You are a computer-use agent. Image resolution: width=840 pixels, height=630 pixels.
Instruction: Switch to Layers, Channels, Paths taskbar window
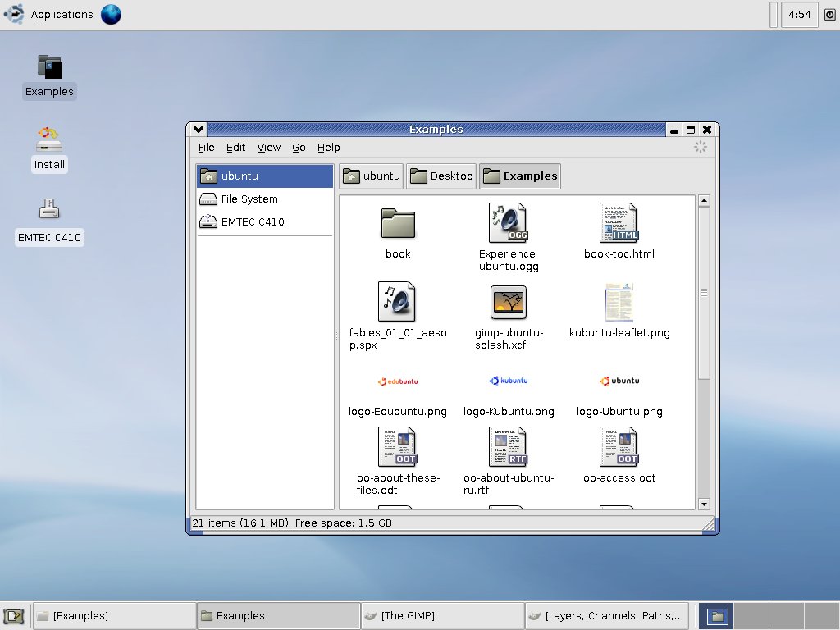[606, 616]
